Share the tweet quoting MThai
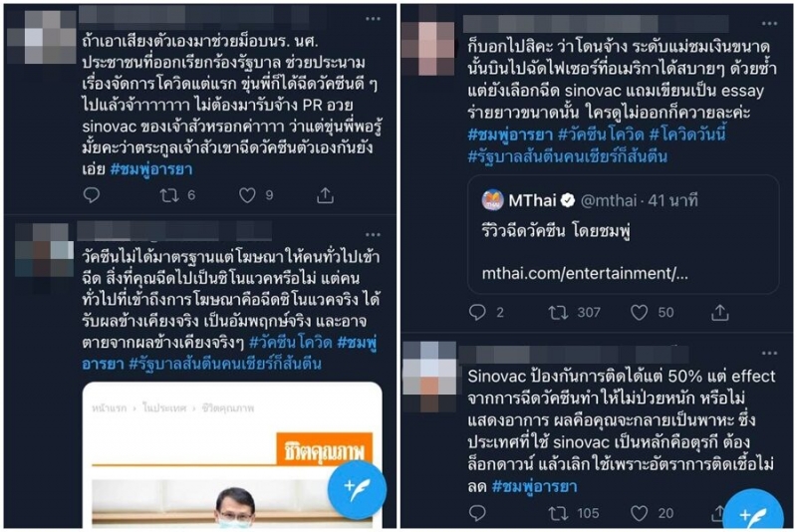The image size is (797, 532). point(719,312)
